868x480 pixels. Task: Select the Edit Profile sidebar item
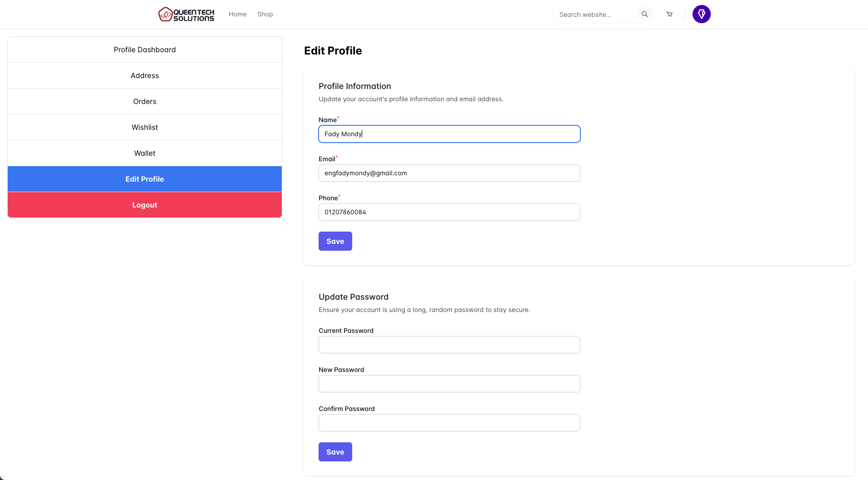pos(145,179)
